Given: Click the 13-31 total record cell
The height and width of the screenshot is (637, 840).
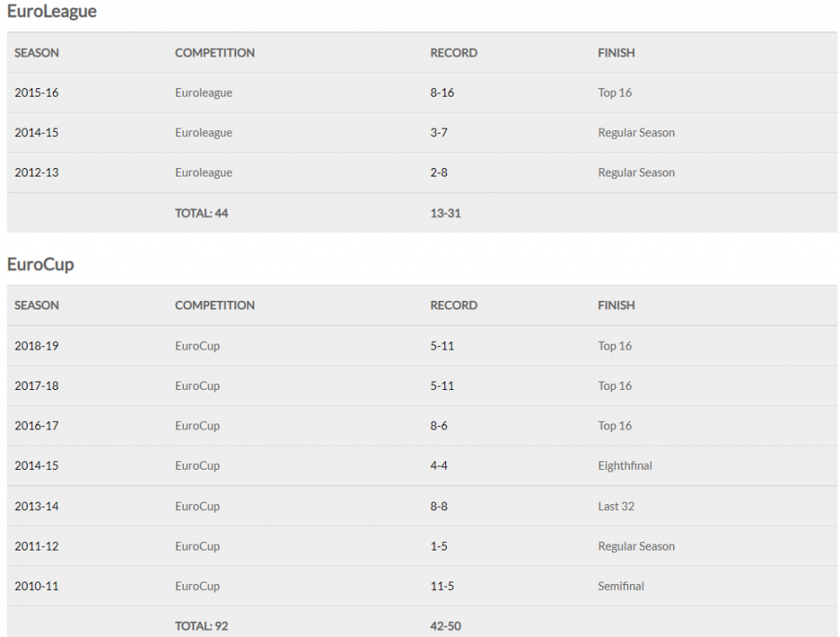Looking at the screenshot, I should 445,213.
